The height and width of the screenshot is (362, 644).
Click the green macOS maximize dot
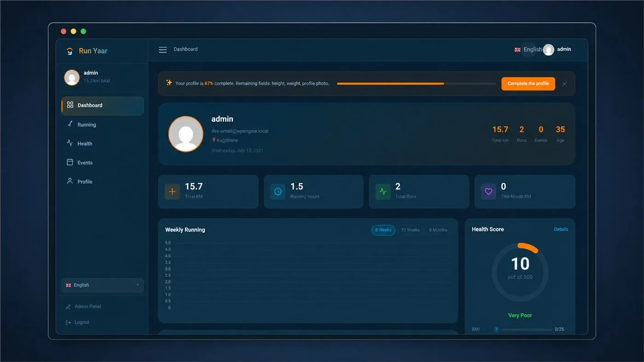(x=83, y=31)
